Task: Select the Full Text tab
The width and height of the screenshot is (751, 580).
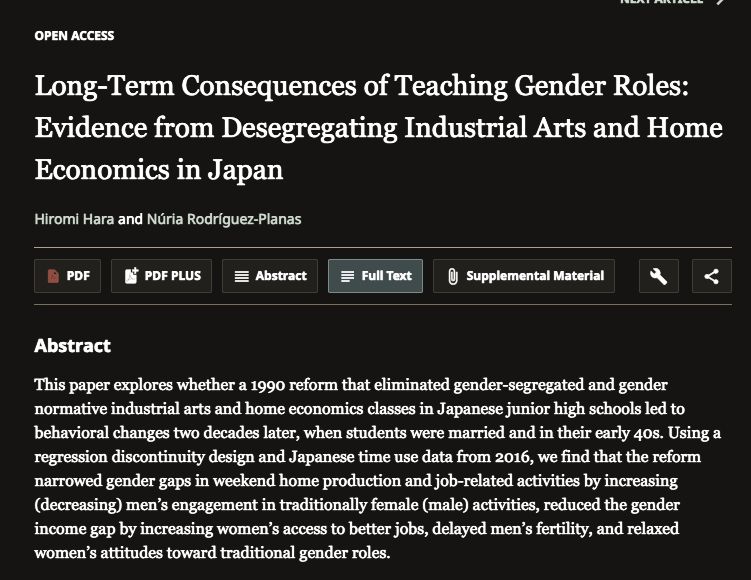Action: [376, 276]
